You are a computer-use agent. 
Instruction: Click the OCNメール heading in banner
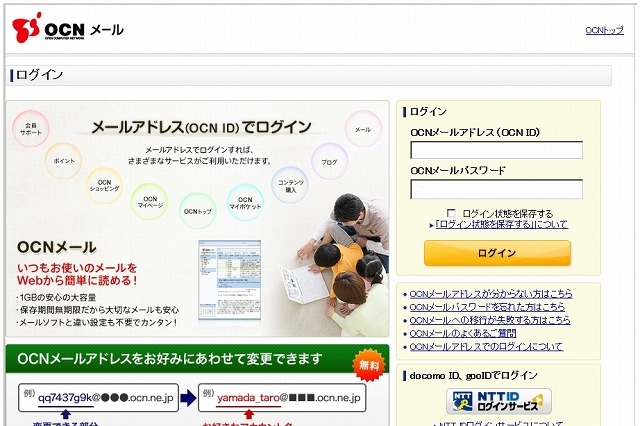point(57,247)
